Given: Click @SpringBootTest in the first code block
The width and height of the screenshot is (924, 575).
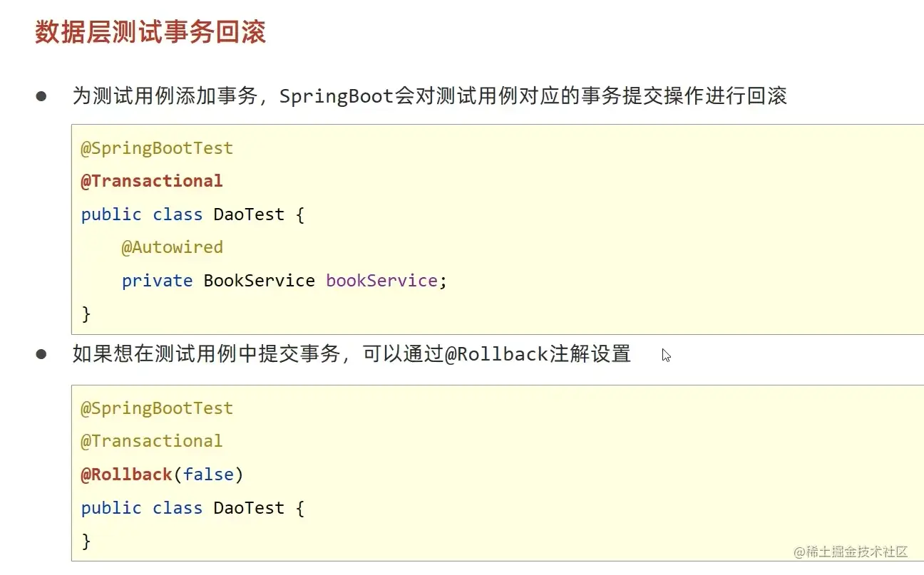Looking at the screenshot, I should click(x=157, y=148).
